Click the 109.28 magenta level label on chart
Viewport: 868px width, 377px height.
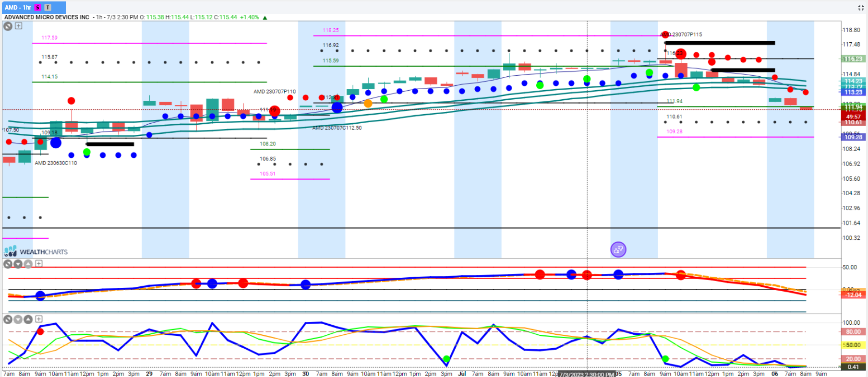pyautogui.click(x=675, y=131)
